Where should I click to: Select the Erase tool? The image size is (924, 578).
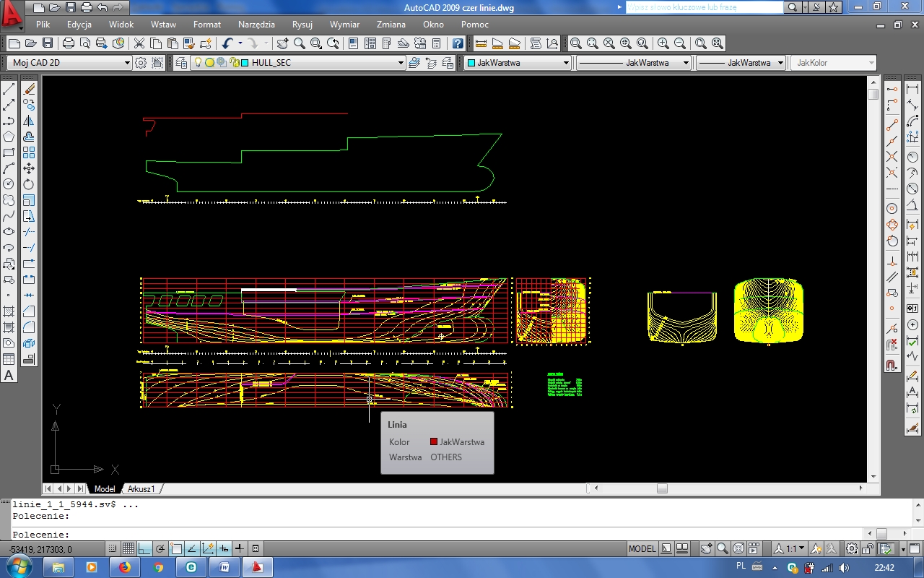[x=29, y=89]
